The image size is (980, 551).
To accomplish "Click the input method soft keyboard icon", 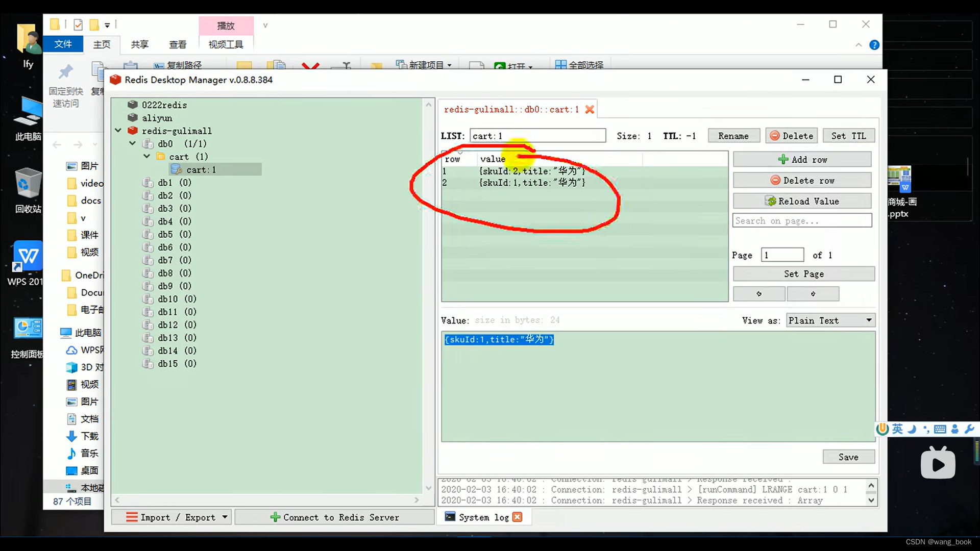I will [940, 429].
